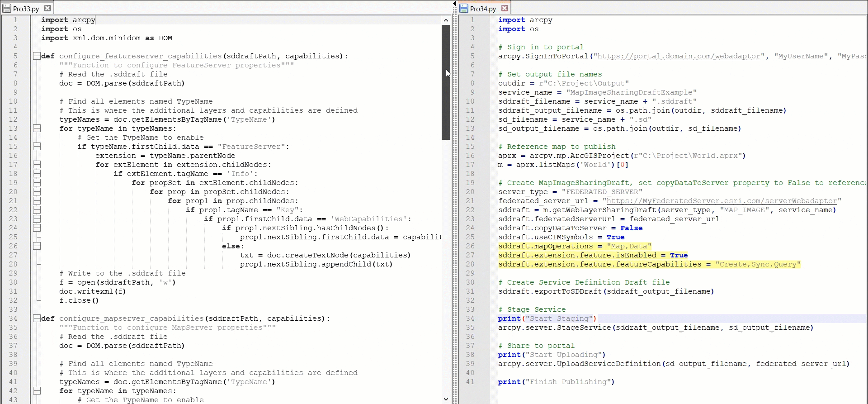The image size is (868, 404).
Task: Collapse the configure_featureserver_capabilities function fold at line 5
Action: [x=37, y=56]
